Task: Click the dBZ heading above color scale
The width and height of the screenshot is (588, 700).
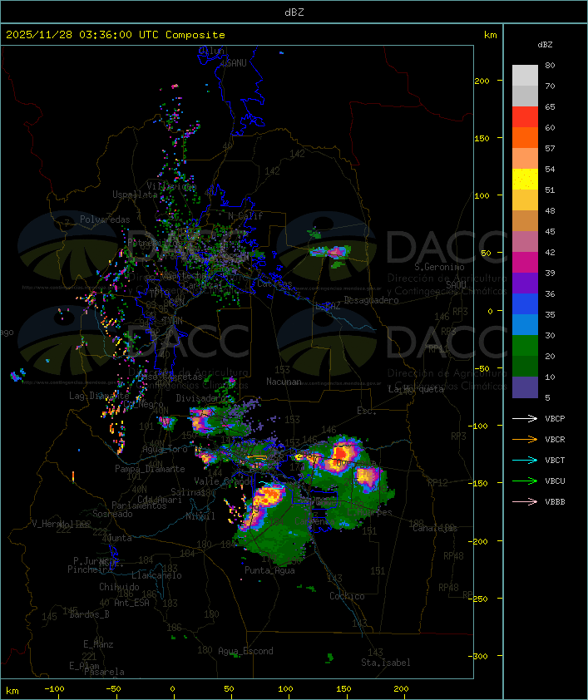Action: click(x=545, y=45)
